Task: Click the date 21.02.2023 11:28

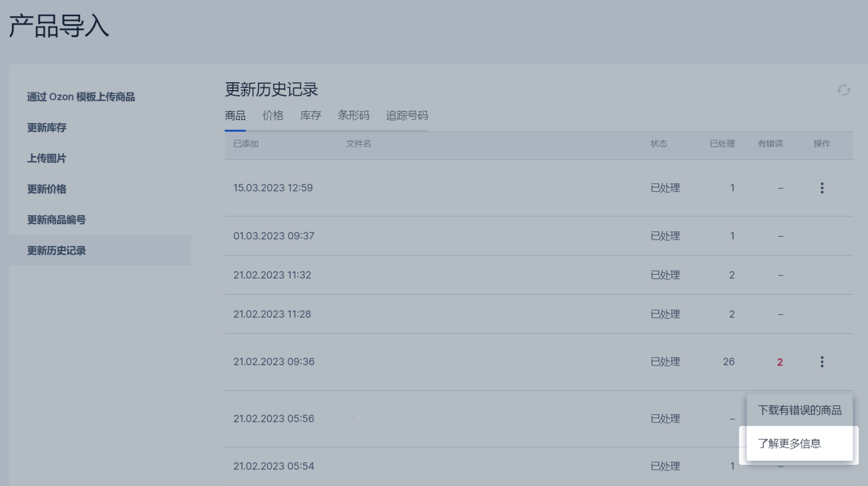Action: click(x=272, y=314)
